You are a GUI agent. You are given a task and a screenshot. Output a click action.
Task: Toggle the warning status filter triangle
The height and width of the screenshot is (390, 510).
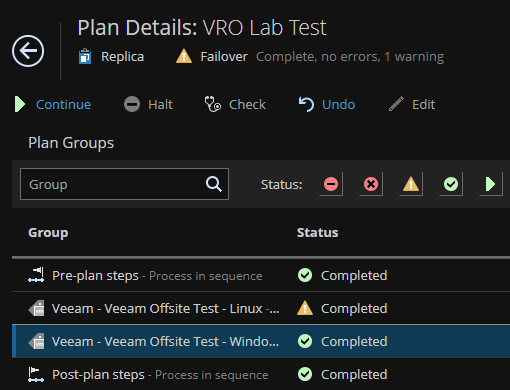coord(411,184)
